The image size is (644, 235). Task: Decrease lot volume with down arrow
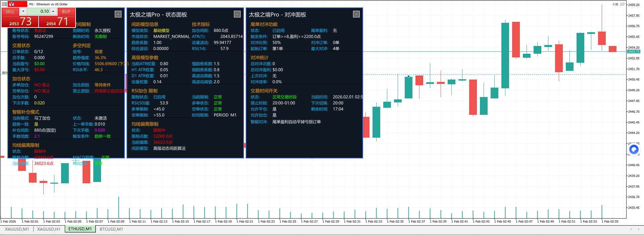tap(23, 11)
